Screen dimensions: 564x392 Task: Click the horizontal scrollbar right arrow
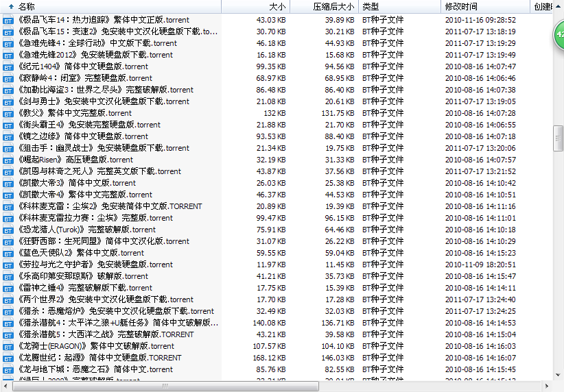(547, 387)
